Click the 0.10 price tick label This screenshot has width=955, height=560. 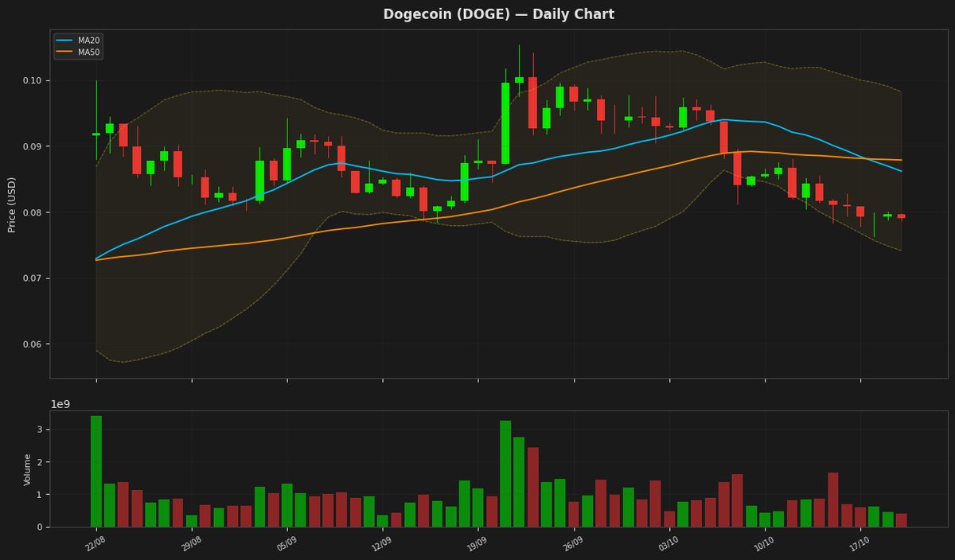tap(33, 81)
